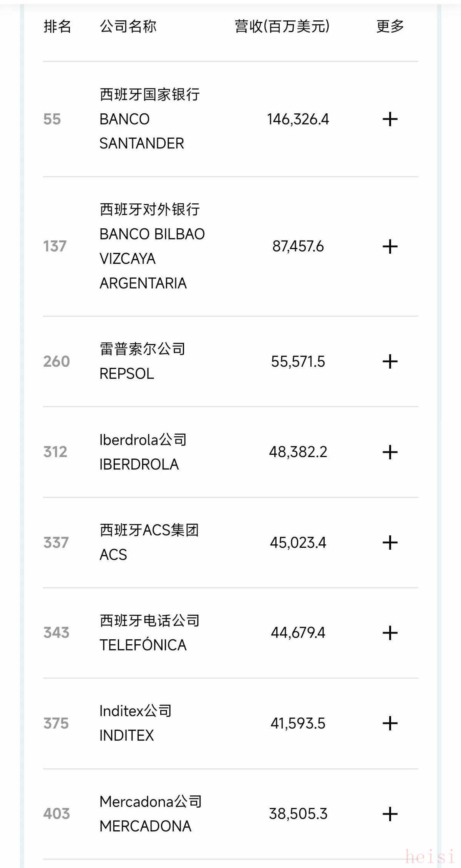461x868 pixels.
Task: Expand Inditex row with plus icon
Action: (390, 723)
